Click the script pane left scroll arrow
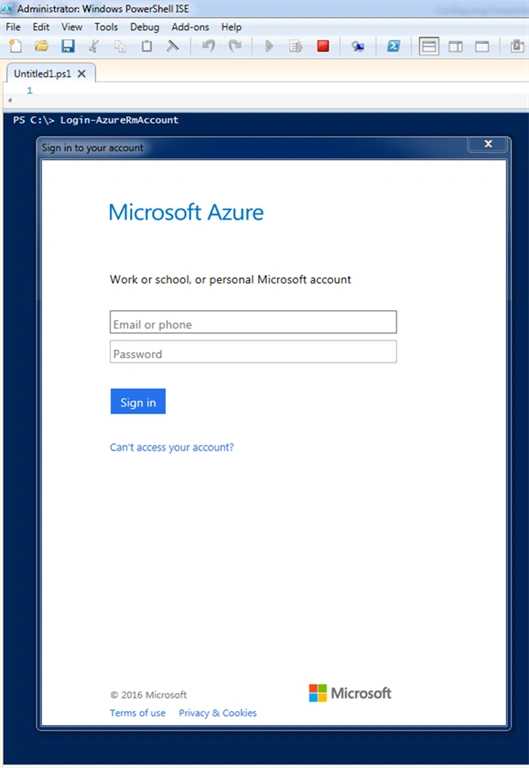 [x=10, y=100]
